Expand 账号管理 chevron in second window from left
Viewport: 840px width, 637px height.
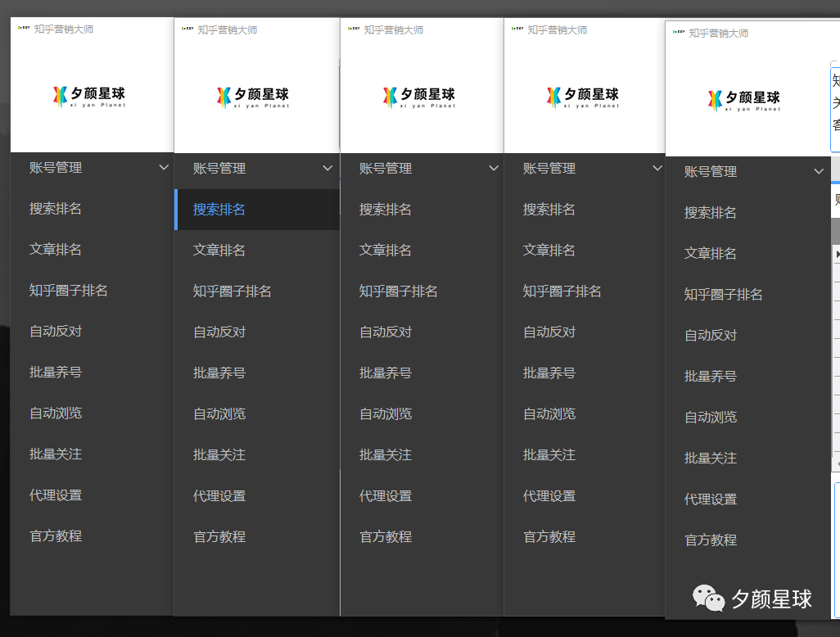point(327,168)
